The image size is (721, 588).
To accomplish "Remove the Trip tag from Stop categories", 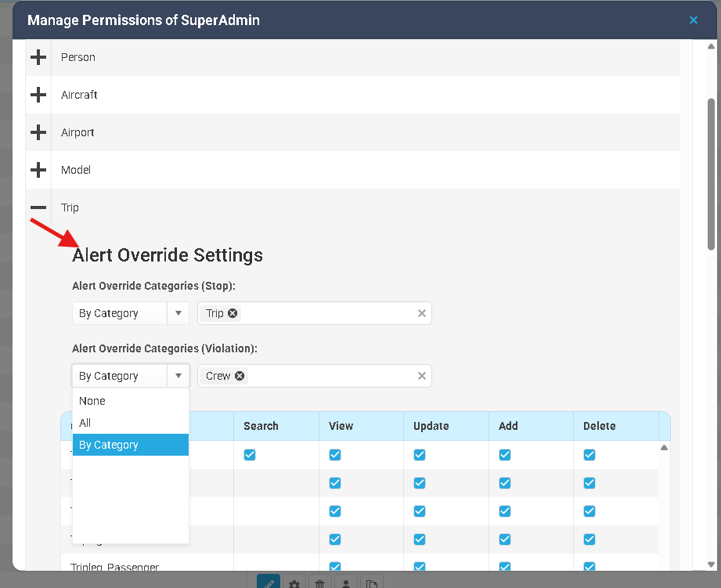I will point(233,313).
